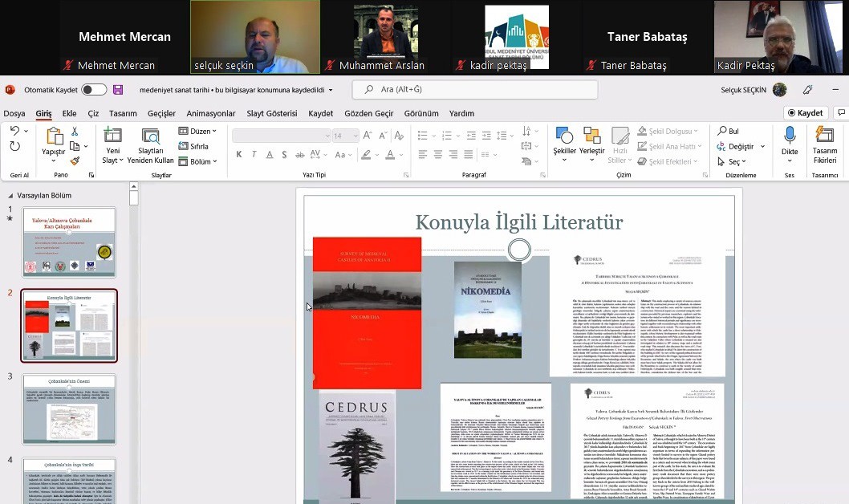The height and width of the screenshot is (504, 849).
Task: Open the Ekle ribbon tab
Action: (70, 114)
